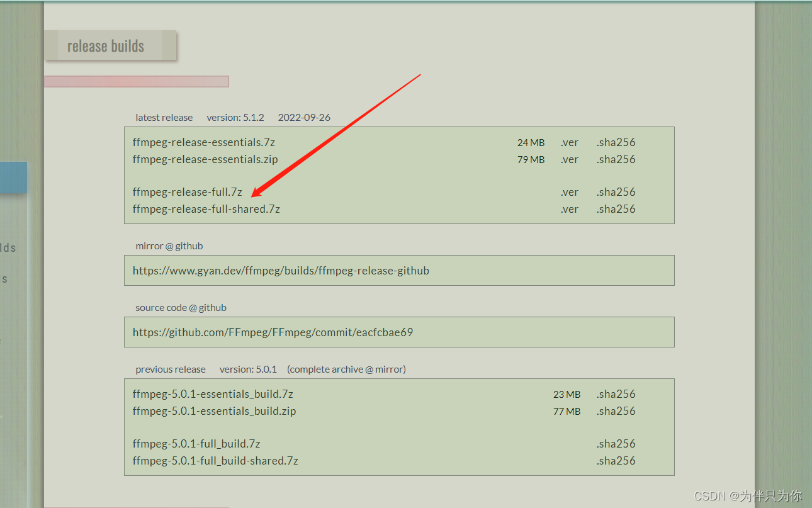The width and height of the screenshot is (812, 508).
Task: Download ffmpeg-5.0.1-full_build.7z
Action: [196, 444]
